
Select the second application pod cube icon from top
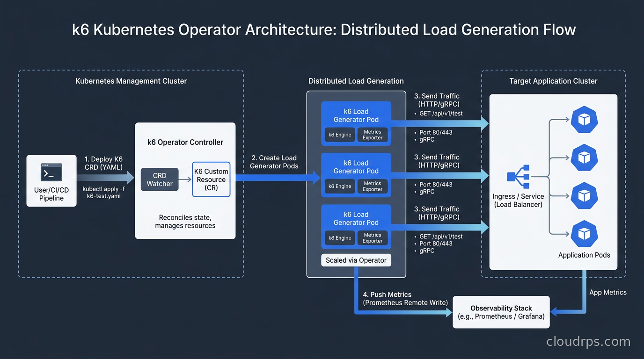pos(584,158)
